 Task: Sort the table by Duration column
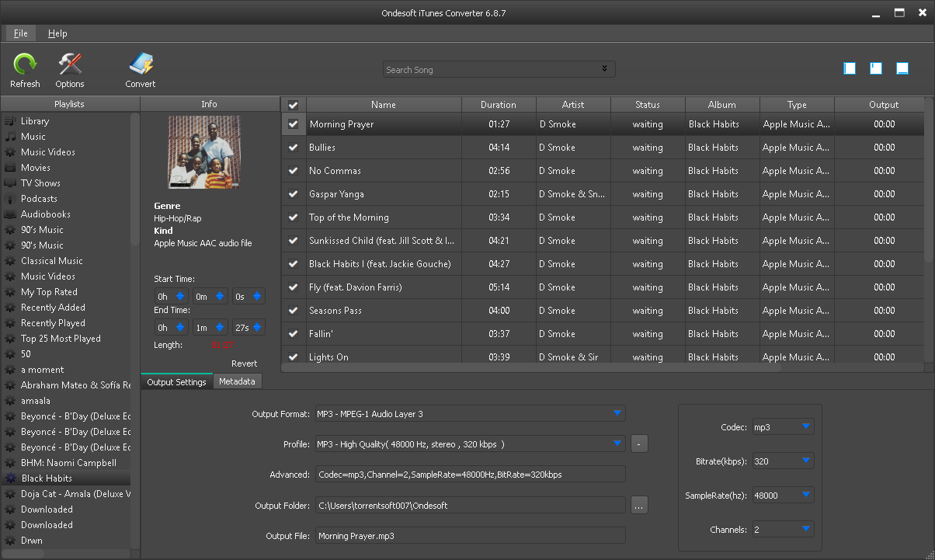tap(499, 105)
